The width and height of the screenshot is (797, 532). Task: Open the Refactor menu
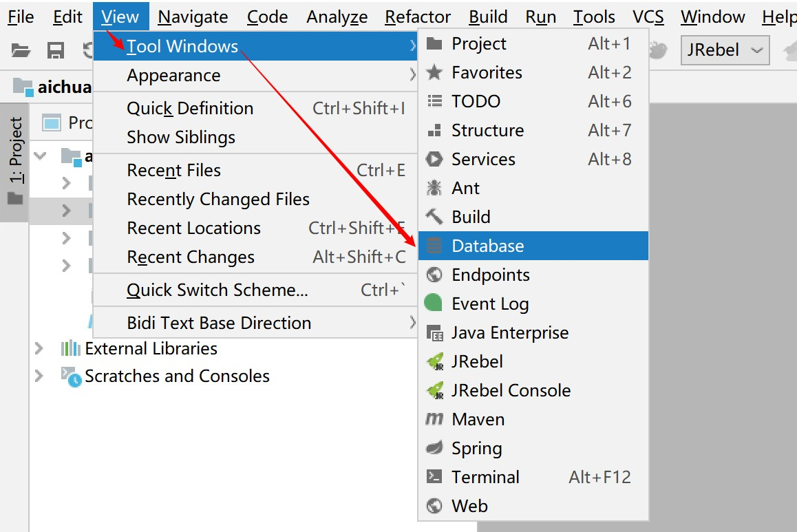click(418, 17)
